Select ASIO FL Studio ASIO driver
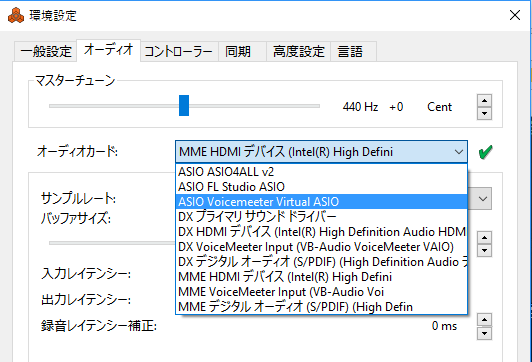The image size is (532, 362). point(321,187)
